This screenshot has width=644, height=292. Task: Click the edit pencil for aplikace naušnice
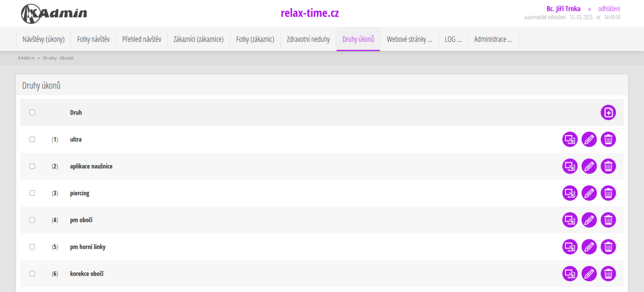point(589,167)
